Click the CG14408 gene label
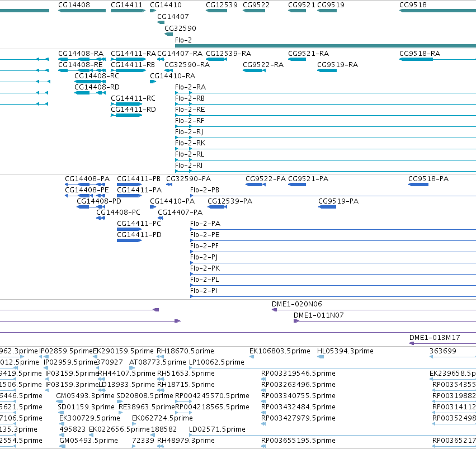 point(74,5)
